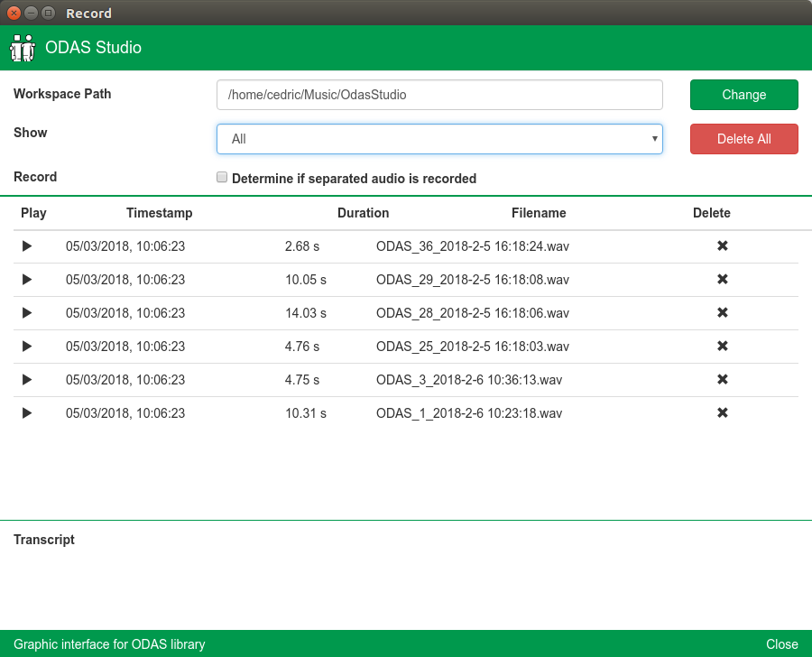The image size is (812, 657).
Task: Delete ODAS_1 recording with X icon
Action: (x=723, y=412)
